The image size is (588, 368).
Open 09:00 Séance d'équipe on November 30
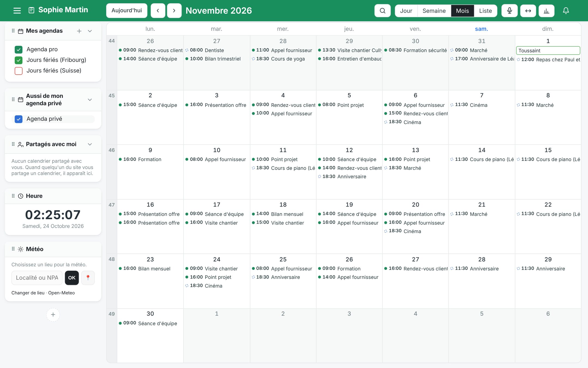tap(150, 323)
